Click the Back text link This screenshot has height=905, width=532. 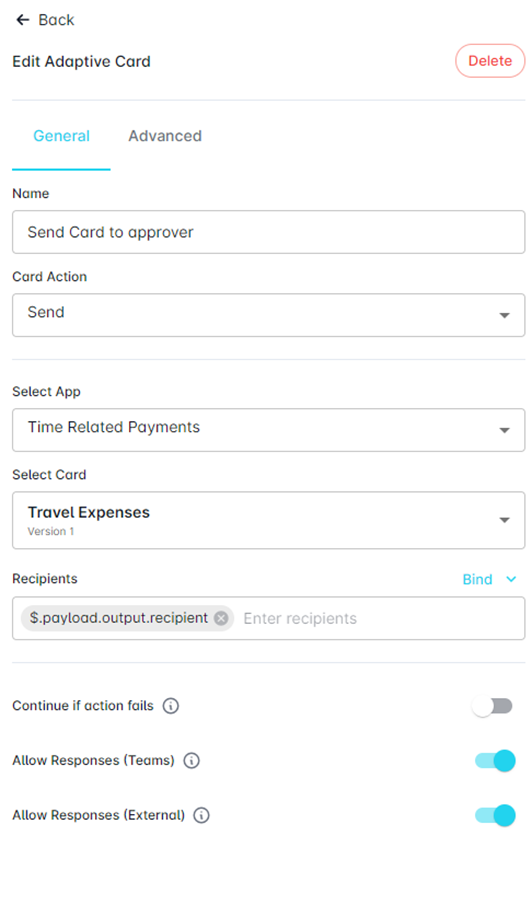[56, 20]
